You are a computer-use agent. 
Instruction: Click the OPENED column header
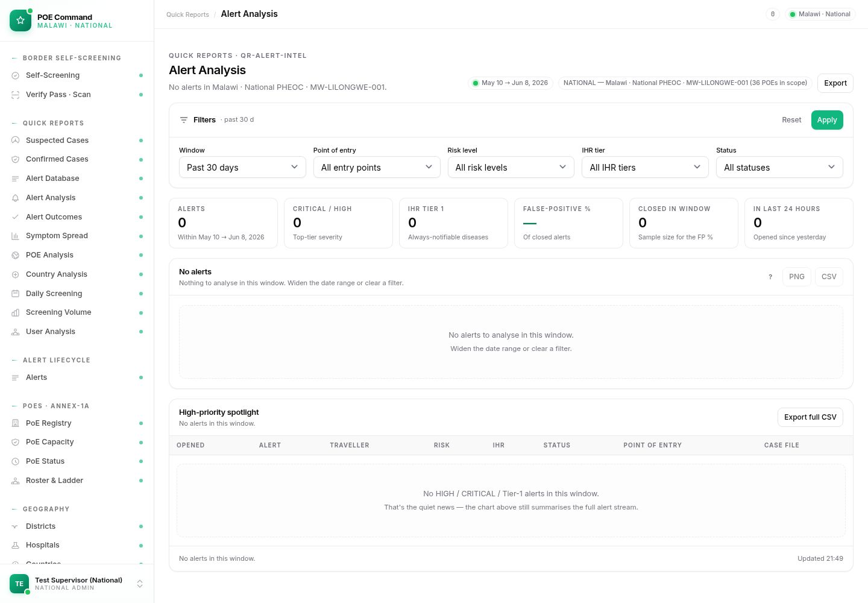coord(190,445)
